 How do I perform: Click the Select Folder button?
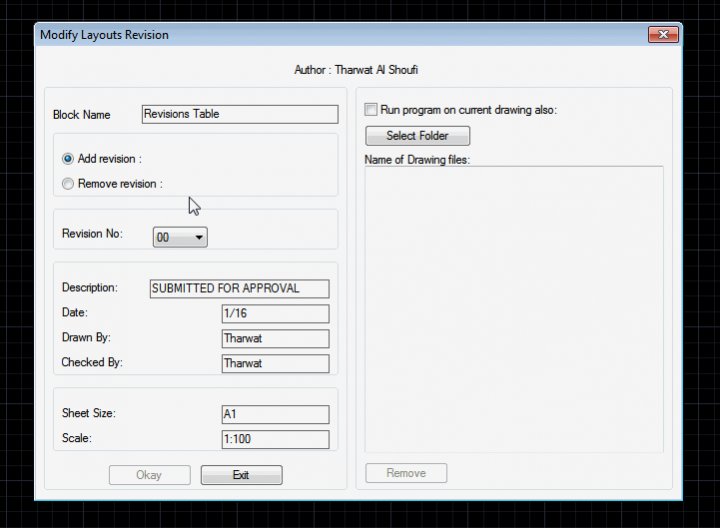[x=417, y=136]
